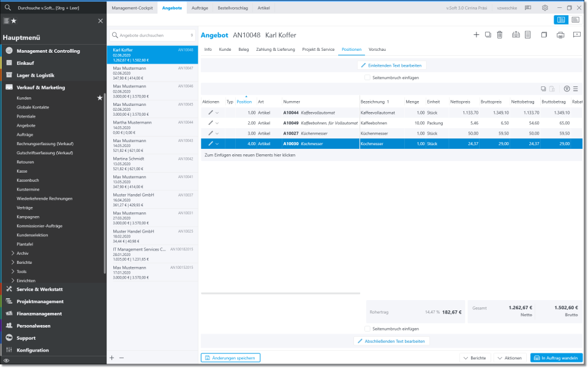The image size is (588, 368).
Task: Open settings gear in the title bar
Action: coord(545,8)
